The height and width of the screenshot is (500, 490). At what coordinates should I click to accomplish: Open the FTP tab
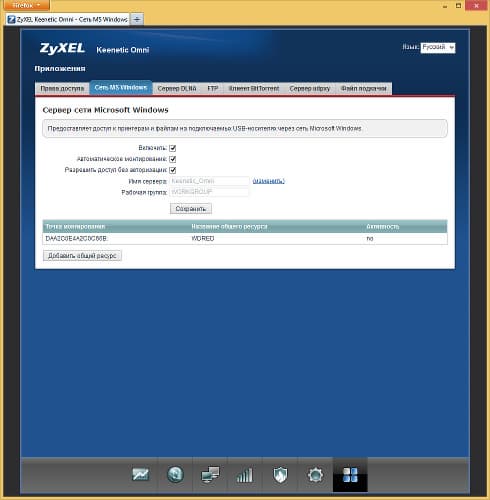click(x=213, y=88)
